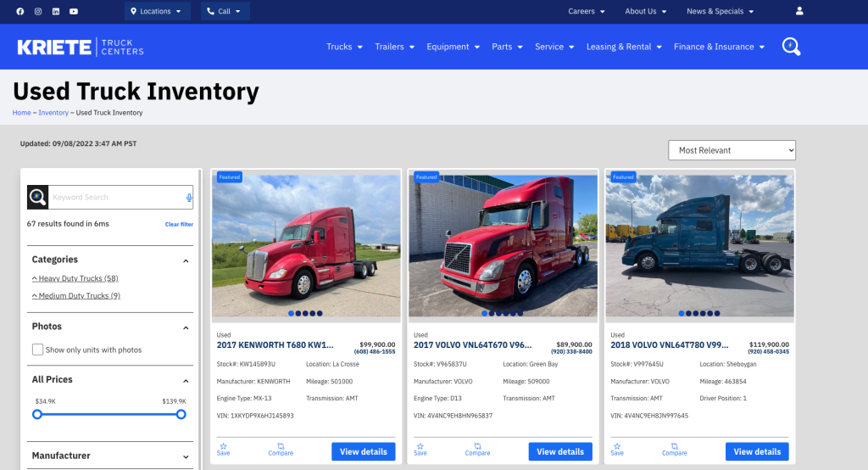The height and width of the screenshot is (470, 868).
Task: Select first carousel dot on Kenworth photo
Action: [292, 313]
